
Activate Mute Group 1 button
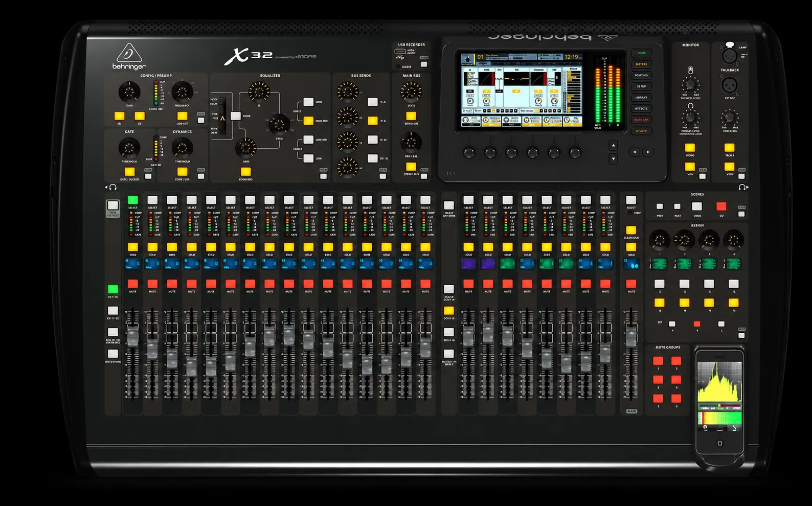tap(658, 361)
